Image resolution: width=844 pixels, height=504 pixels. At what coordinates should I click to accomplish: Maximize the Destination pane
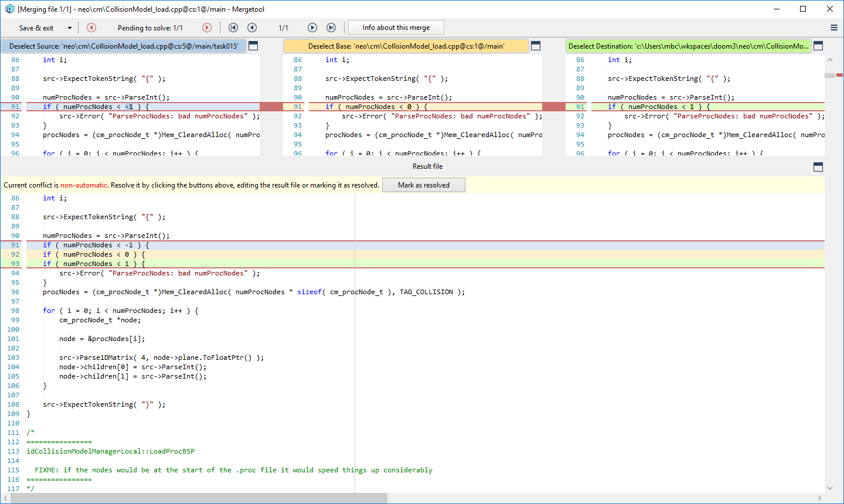(x=818, y=45)
